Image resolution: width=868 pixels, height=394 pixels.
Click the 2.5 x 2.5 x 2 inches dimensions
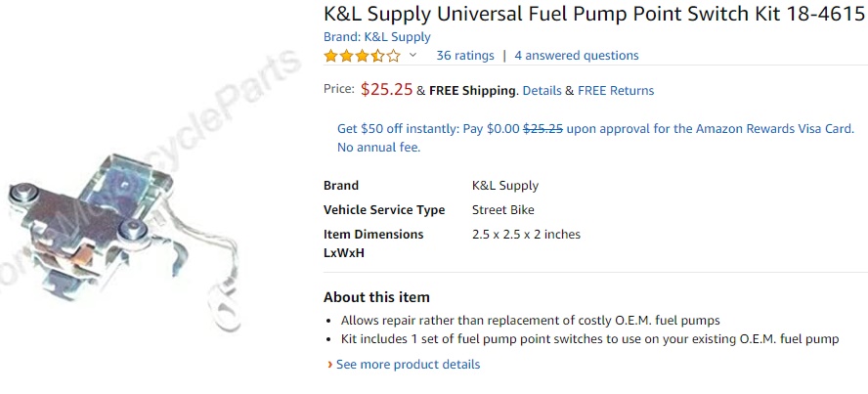526,235
